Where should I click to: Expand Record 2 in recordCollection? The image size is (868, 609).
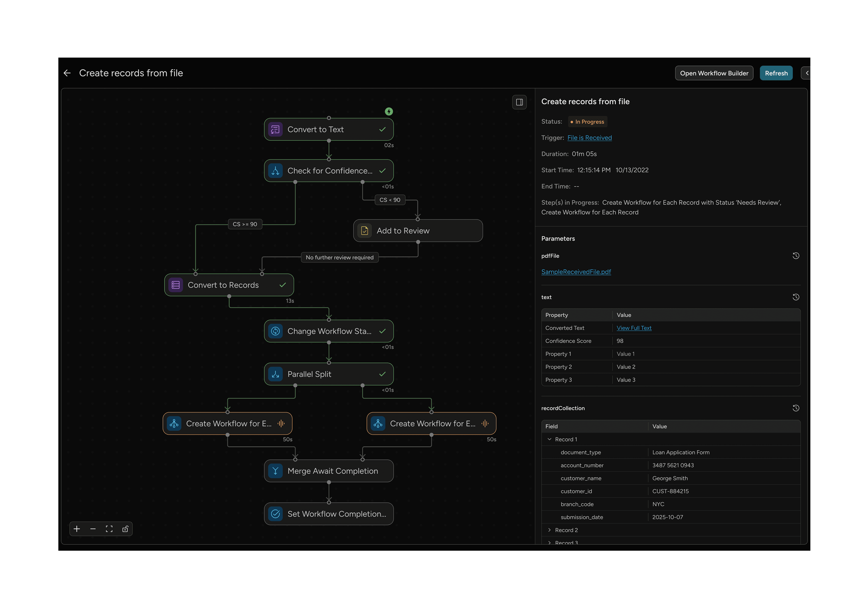[550, 530]
